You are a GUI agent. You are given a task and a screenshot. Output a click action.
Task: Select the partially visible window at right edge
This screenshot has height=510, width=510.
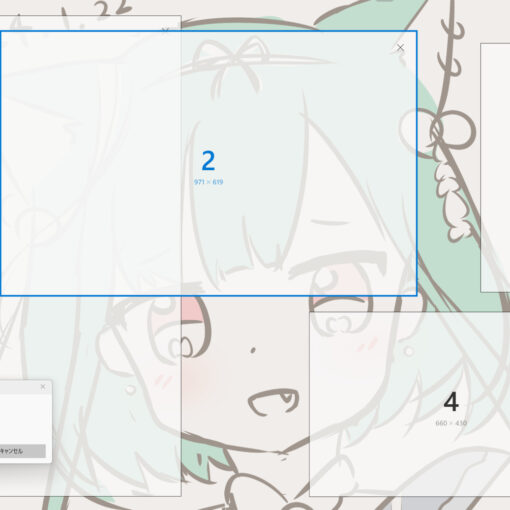495,168
